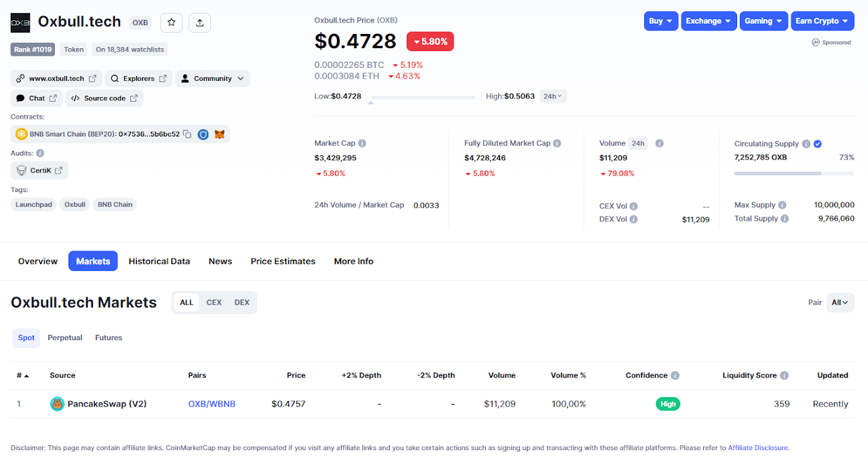Open the Overview tab
The image size is (868, 465).
[38, 261]
